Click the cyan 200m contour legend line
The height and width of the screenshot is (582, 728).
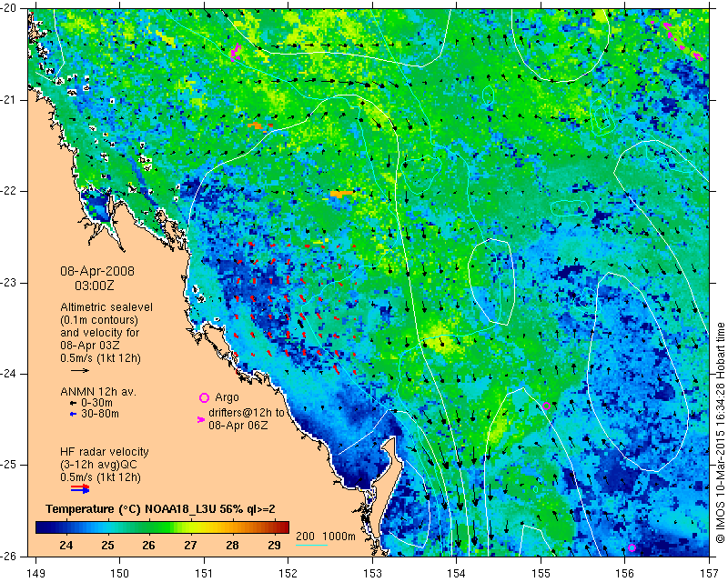[x=311, y=545]
